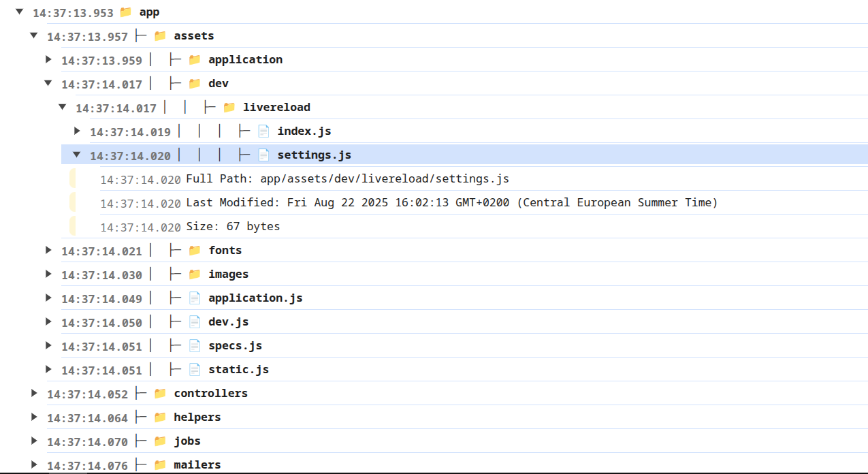Collapse the dev folder arrow
This screenshot has width=868, height=474.
click(48, 83)
